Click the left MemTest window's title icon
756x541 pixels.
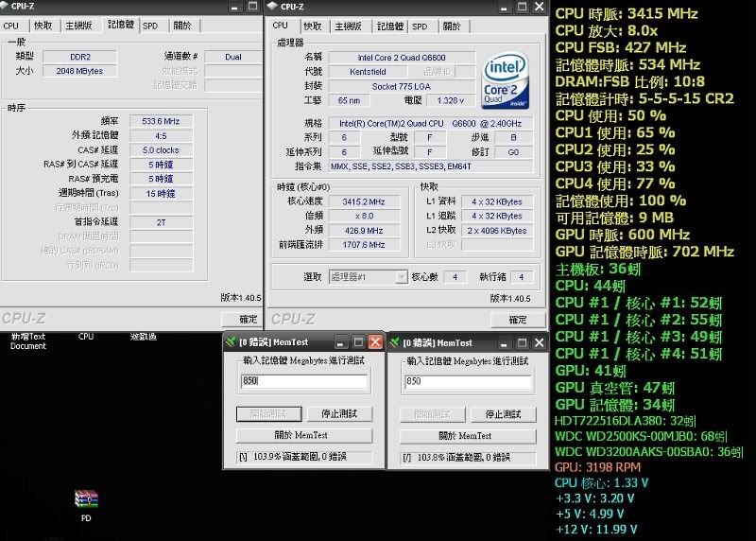pyautogui.click(x=231, y=342)
